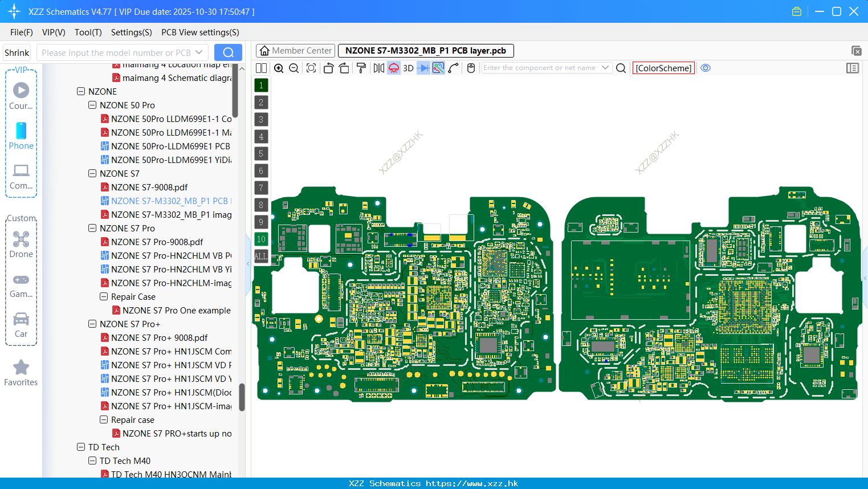Switch to 3D board view
This screenshot has width=868, height=489.
click(x=408, y=68)
